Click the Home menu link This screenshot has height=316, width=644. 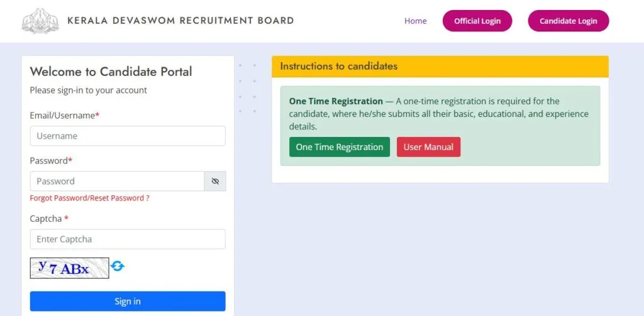[415, 21]
